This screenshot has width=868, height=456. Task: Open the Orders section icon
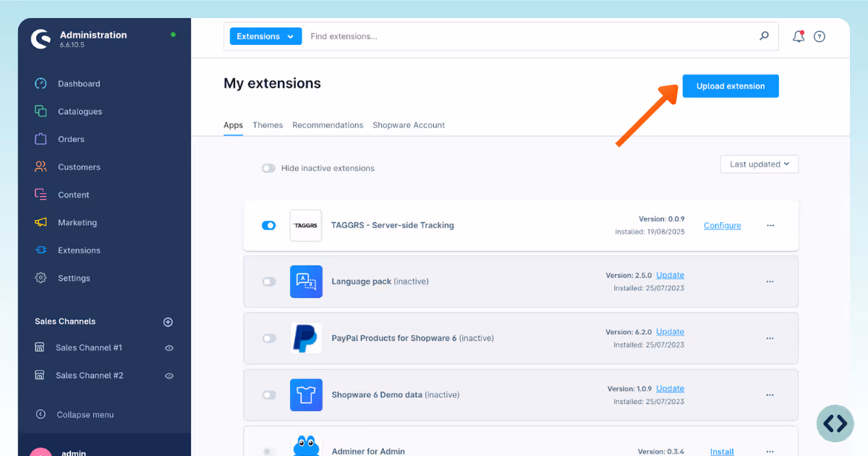coord(41,139)
